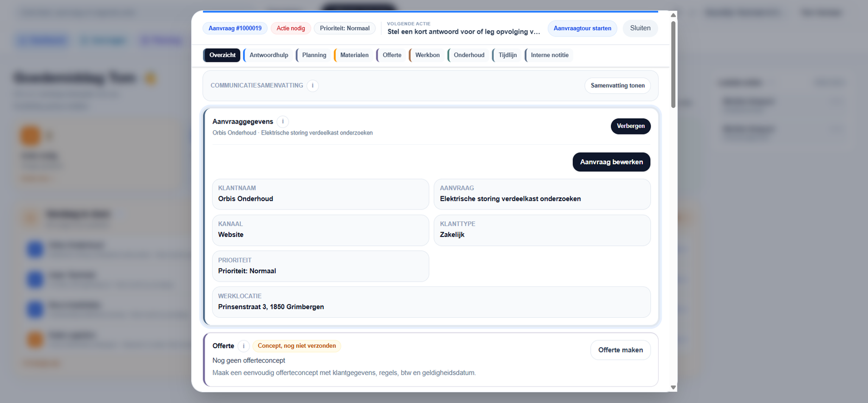This screenshot has width=868, height=403.
Task: Open the Antwoordhulp tab
Action: [x=268, y=55]
